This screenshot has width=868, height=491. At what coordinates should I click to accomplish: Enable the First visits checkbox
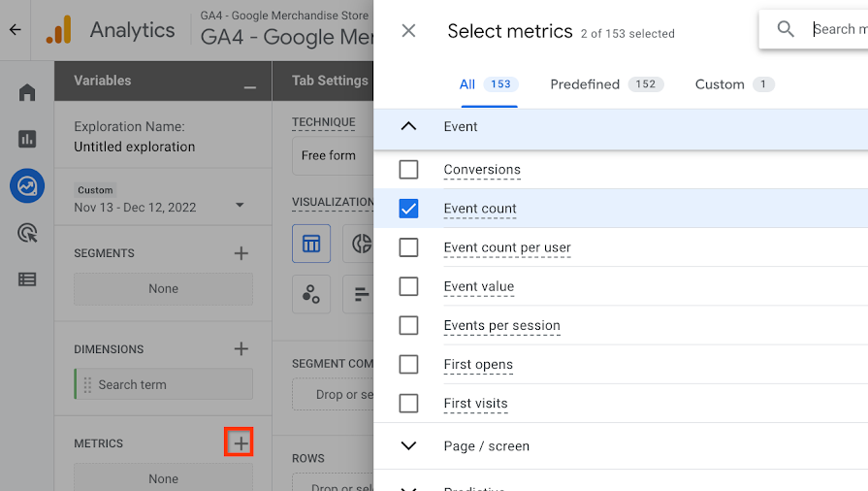coord(408,404)
